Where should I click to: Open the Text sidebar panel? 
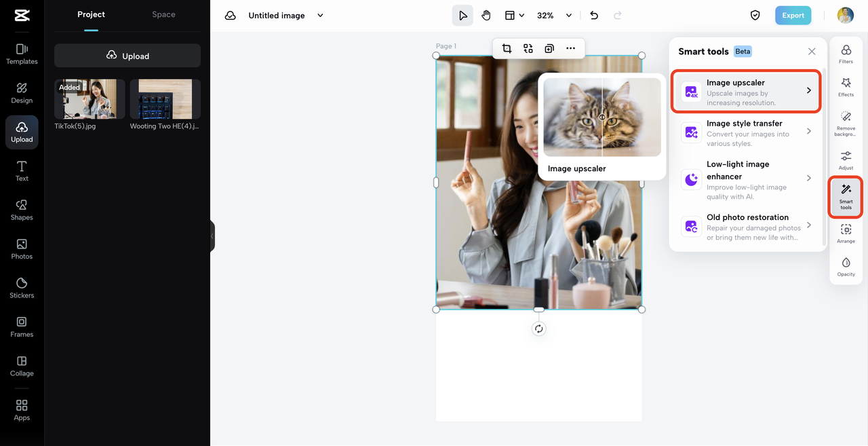pos(22,171)
